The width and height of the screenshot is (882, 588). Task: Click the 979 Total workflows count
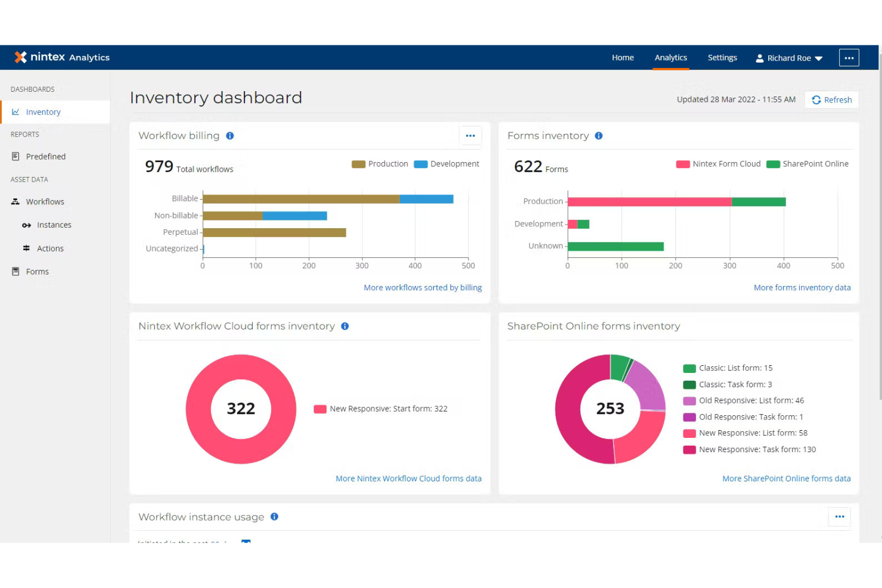189,167
